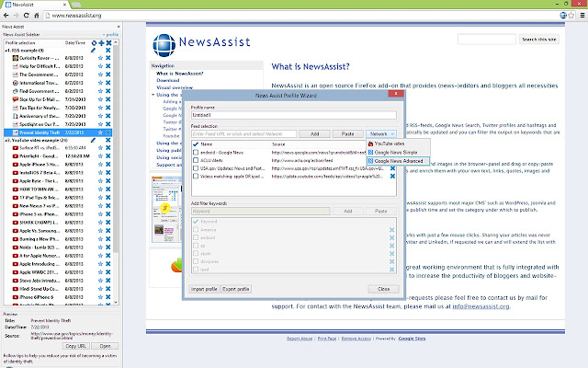The image size is (588, 368).
Task: Star the Help for Difficult item
Action: pos(100,66)
